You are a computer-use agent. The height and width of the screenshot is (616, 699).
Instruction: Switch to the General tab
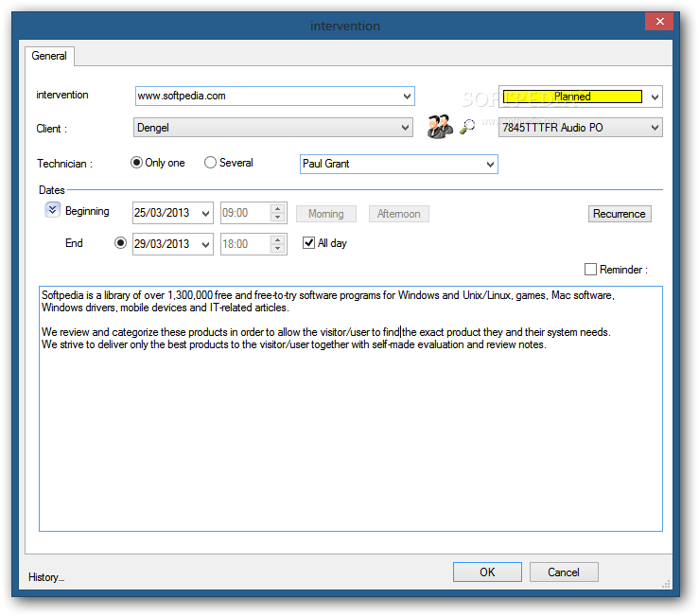tap(49, 56)
